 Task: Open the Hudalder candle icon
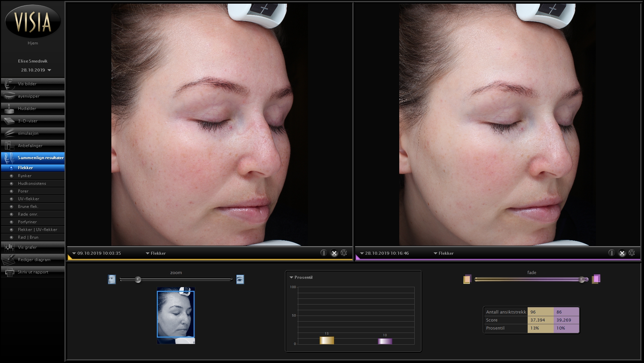[x=9, y=109]
